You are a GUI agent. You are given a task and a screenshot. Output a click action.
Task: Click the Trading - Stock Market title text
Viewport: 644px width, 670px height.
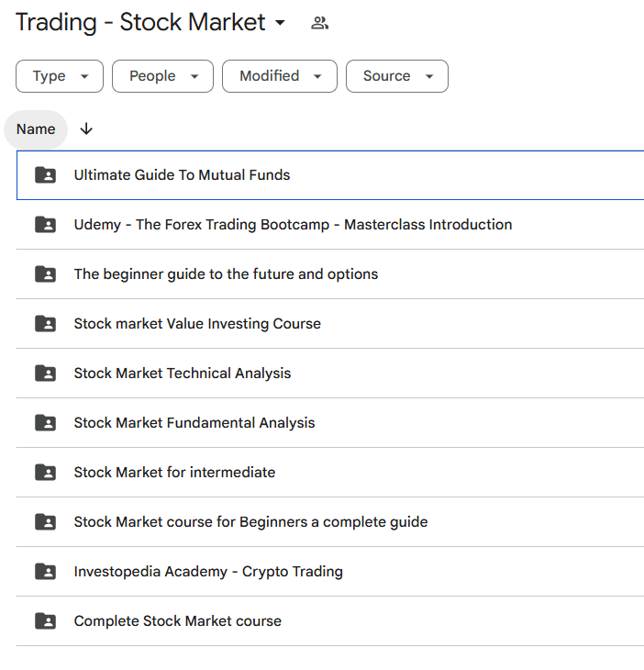(x=140, y=22)
